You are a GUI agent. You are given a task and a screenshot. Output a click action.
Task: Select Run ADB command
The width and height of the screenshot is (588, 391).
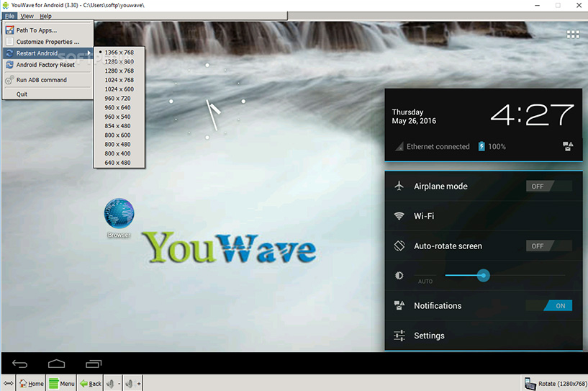tap(48, 80)
